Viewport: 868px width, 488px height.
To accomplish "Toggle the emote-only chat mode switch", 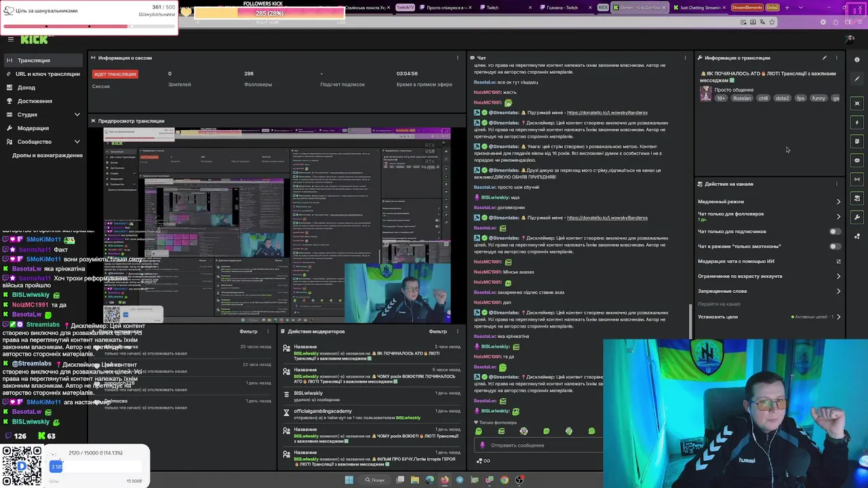I will 835,247.
